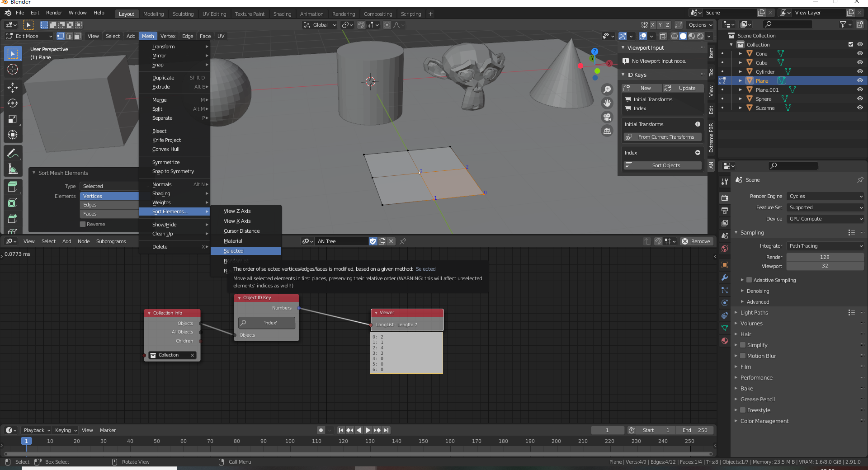Open Modifier wrench properties tab

tap(725, 277)
